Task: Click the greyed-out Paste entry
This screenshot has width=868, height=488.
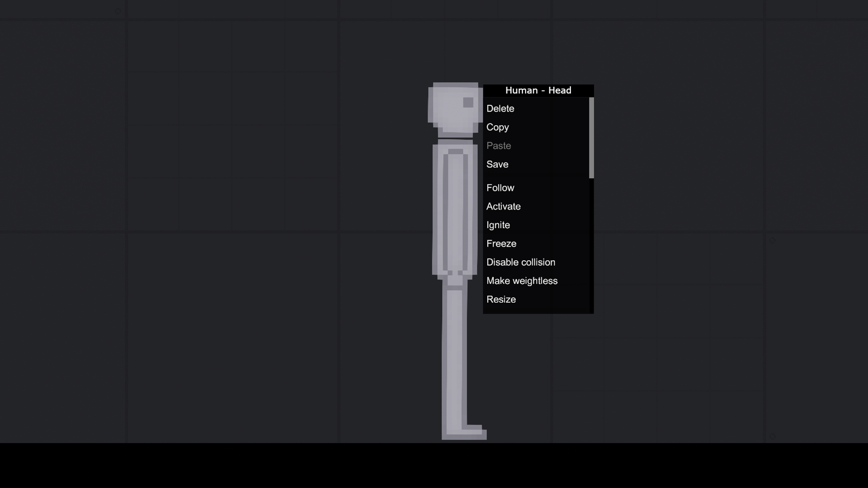Action: point(536,145)
